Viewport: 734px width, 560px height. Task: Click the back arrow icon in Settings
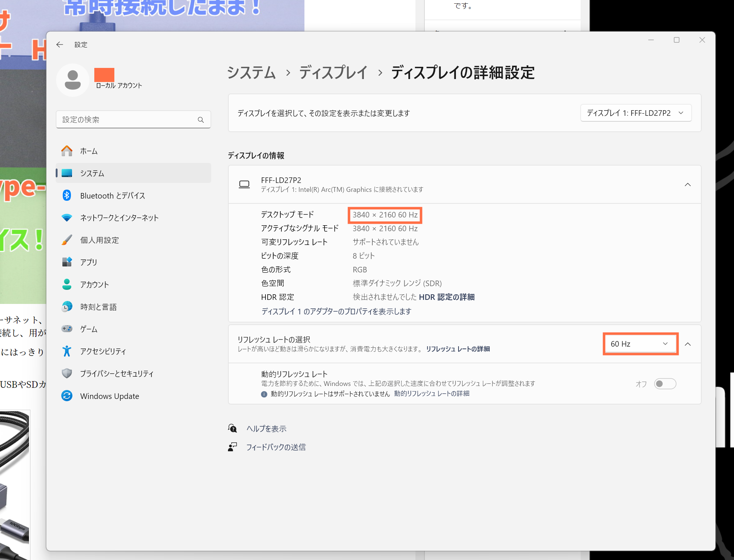click(x=60, y=45)
